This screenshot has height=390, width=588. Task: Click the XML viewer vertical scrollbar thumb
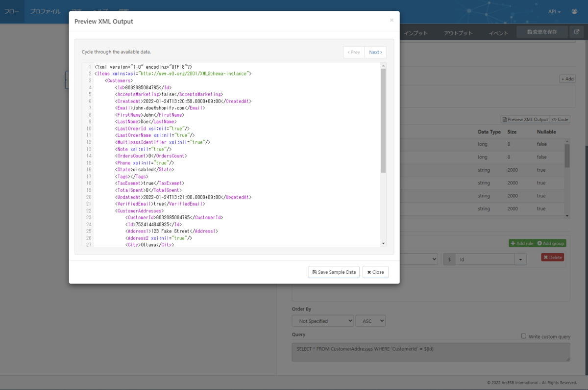click(x=383, y=120)
